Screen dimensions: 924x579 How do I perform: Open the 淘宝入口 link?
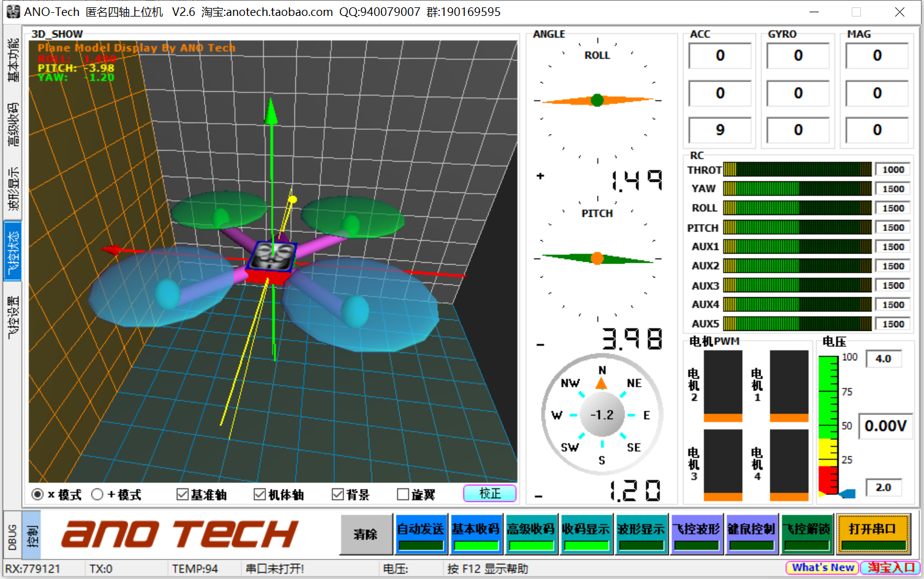pos(891,568)
